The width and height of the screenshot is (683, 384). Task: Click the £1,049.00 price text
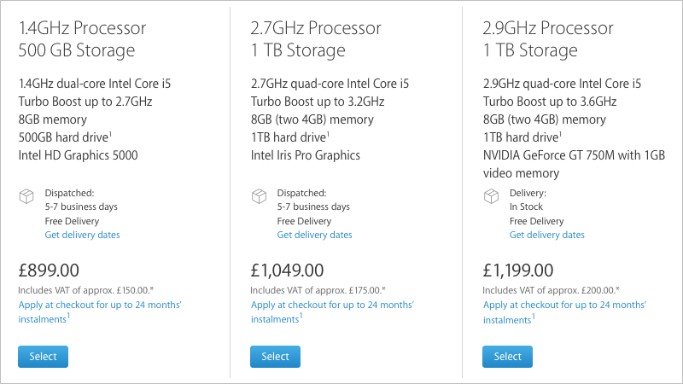pos(287,270)
